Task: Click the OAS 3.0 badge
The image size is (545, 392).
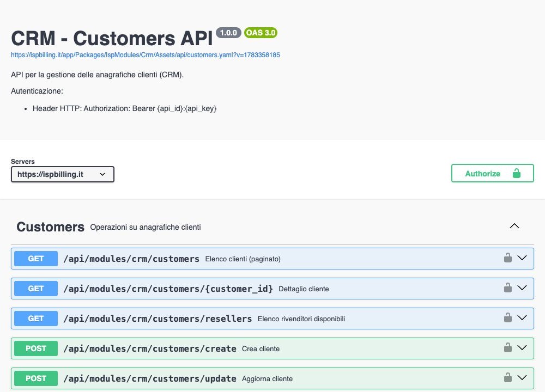Action: [x=261, y=33]
